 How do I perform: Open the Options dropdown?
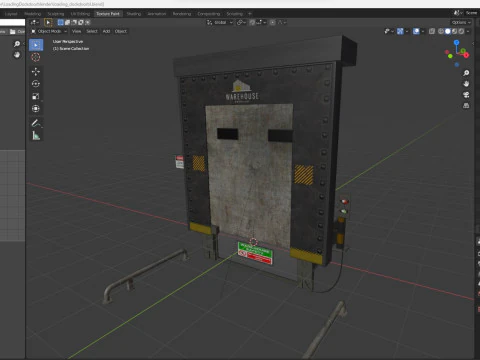[x=461, y=22]
